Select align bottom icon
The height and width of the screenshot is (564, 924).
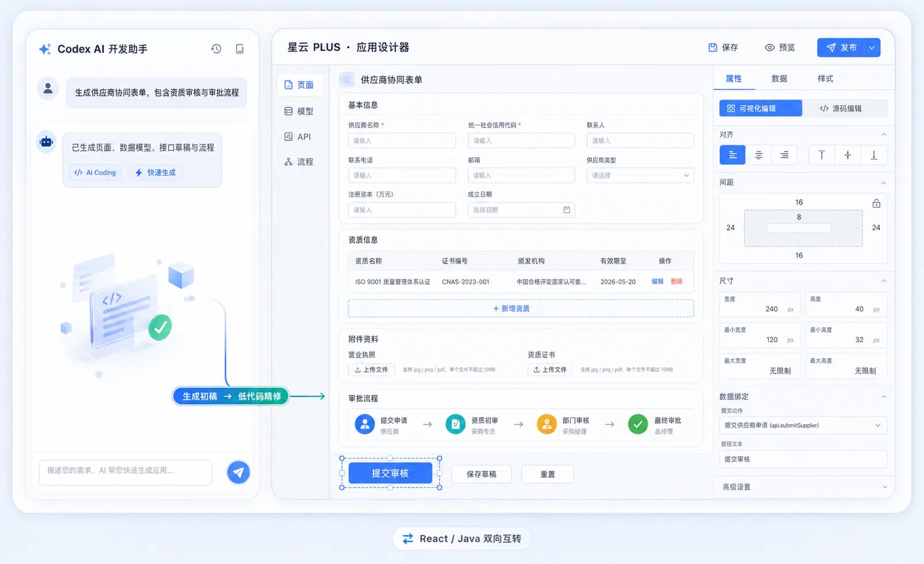click(873, 155)
